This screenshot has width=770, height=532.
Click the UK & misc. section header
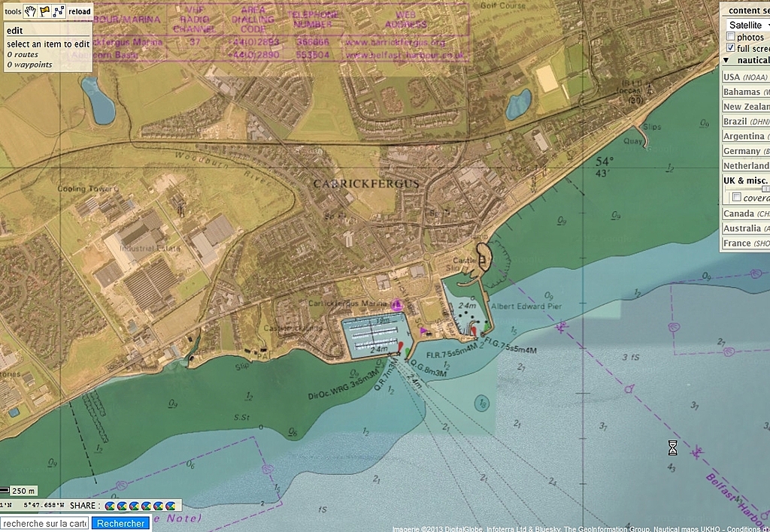746,180
